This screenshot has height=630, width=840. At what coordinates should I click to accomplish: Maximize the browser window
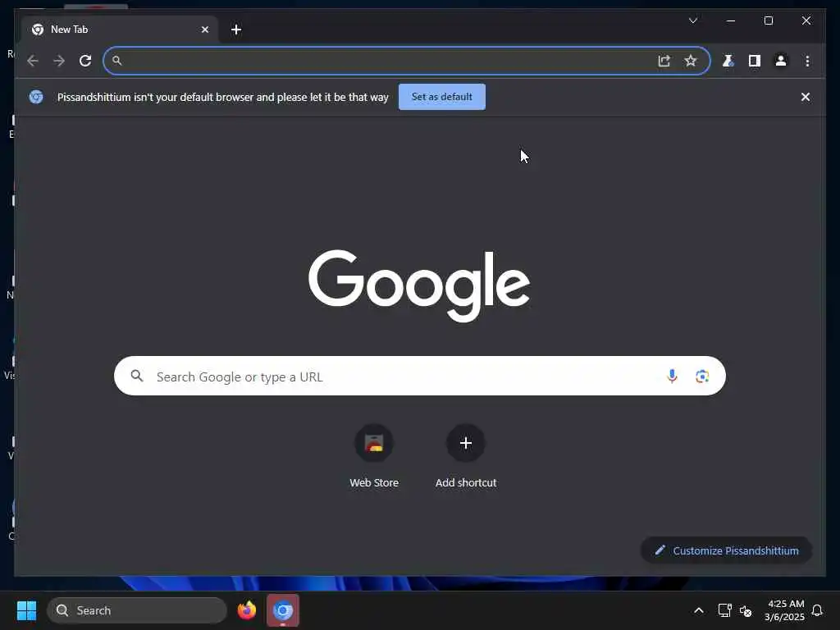(768, 21)
